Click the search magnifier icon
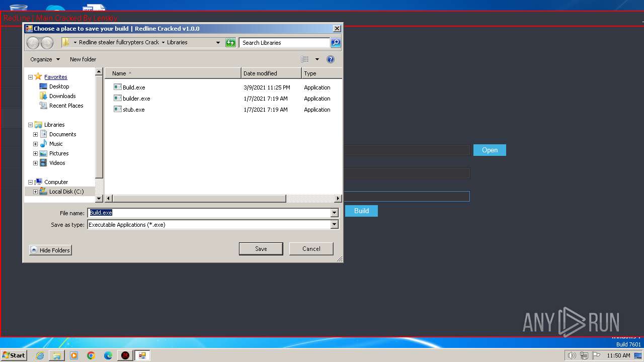This screenshot has height=362, width=644. click(336, 43)
